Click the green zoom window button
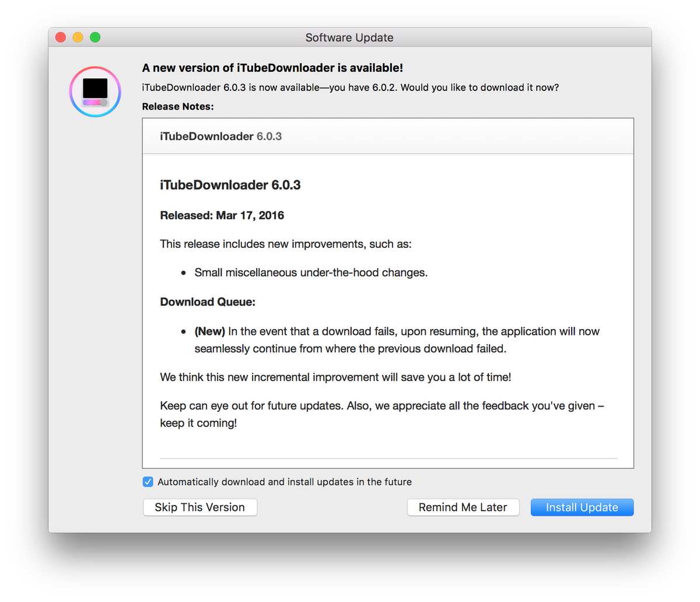Image resolution: width=700 pixels, height=602 pixels. (95, 37)
